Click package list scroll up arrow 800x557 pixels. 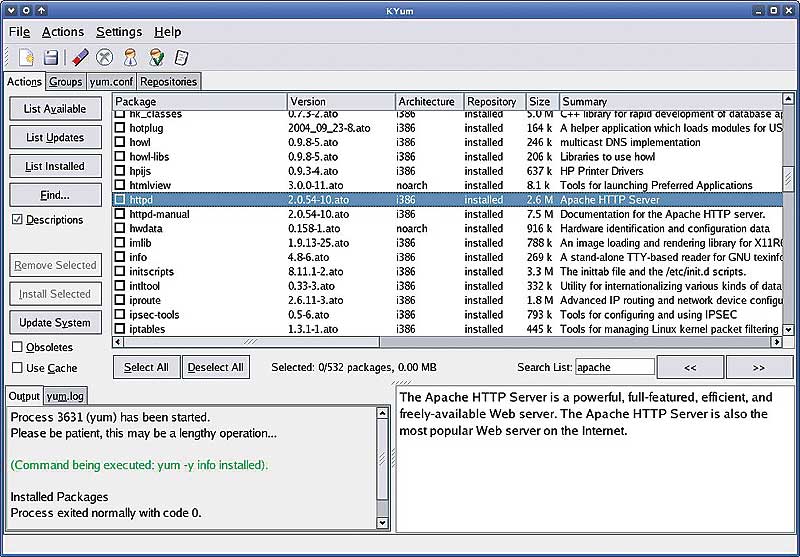click(x=788, y=99)
